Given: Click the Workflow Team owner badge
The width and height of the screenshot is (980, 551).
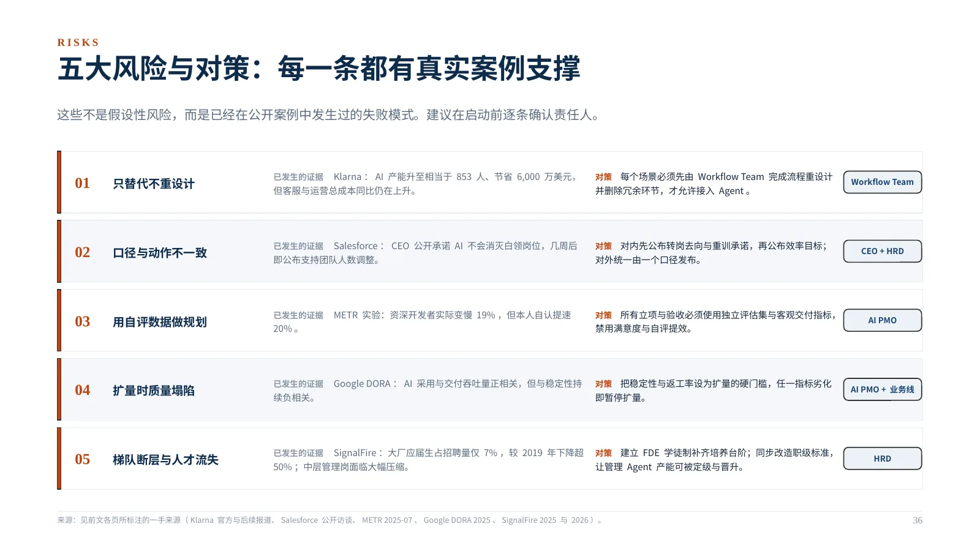Looking at the screenshot, I should [882, 182].
